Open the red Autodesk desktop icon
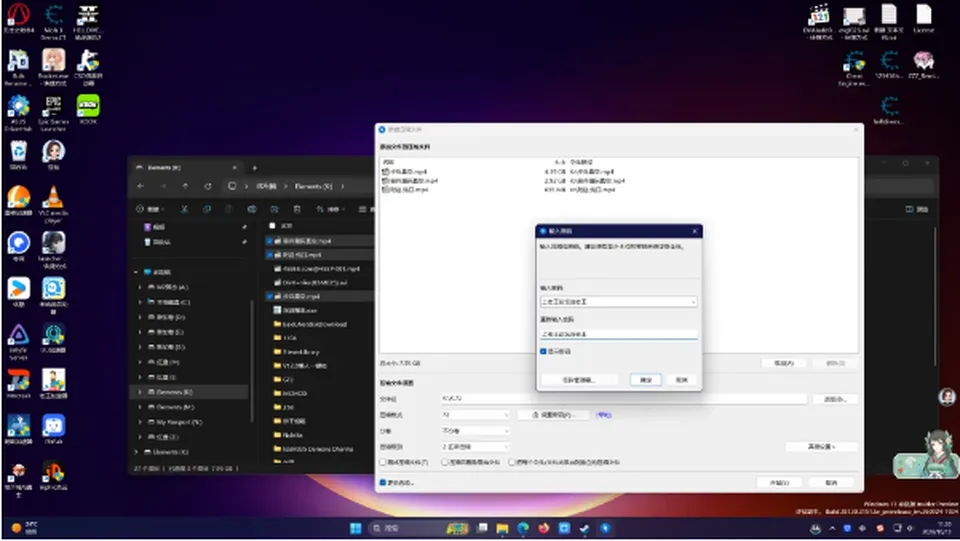 [18, 18]
